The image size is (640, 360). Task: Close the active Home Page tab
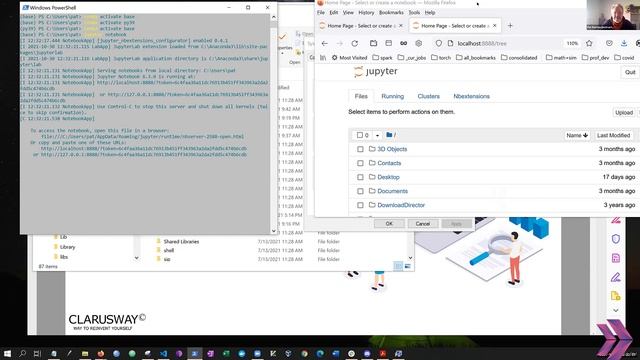[x=494, y=26]
